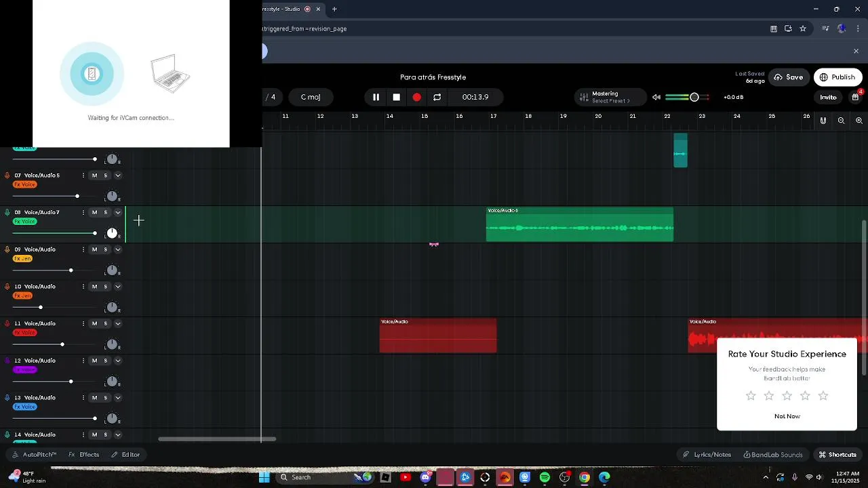Viewport: 868px width, 488px height.
Task: Select the green Voice/Audio 6 clip
Action: pos(580,224)
